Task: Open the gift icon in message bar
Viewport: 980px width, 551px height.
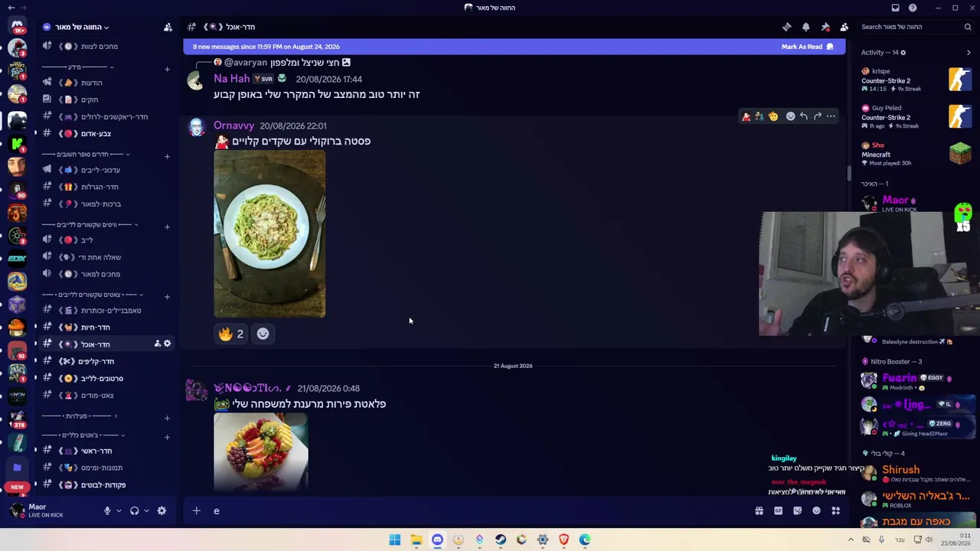Action: (x=759, y=511)
